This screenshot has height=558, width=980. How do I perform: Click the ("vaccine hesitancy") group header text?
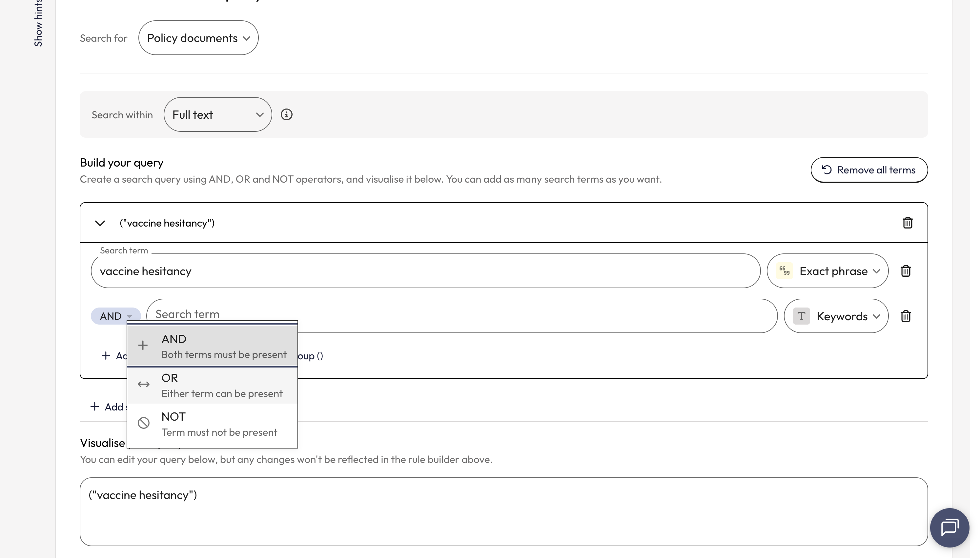167,223
